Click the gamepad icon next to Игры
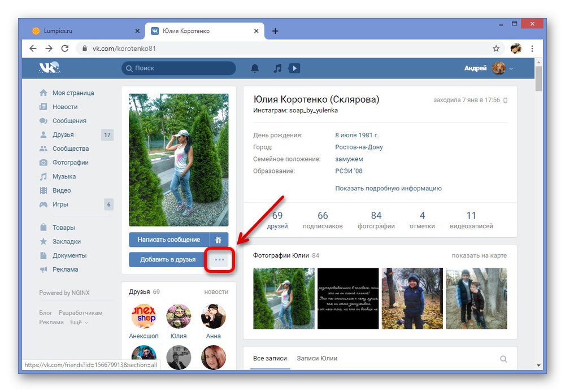Viewport: 565px width, 392px height. click(44, 204)
